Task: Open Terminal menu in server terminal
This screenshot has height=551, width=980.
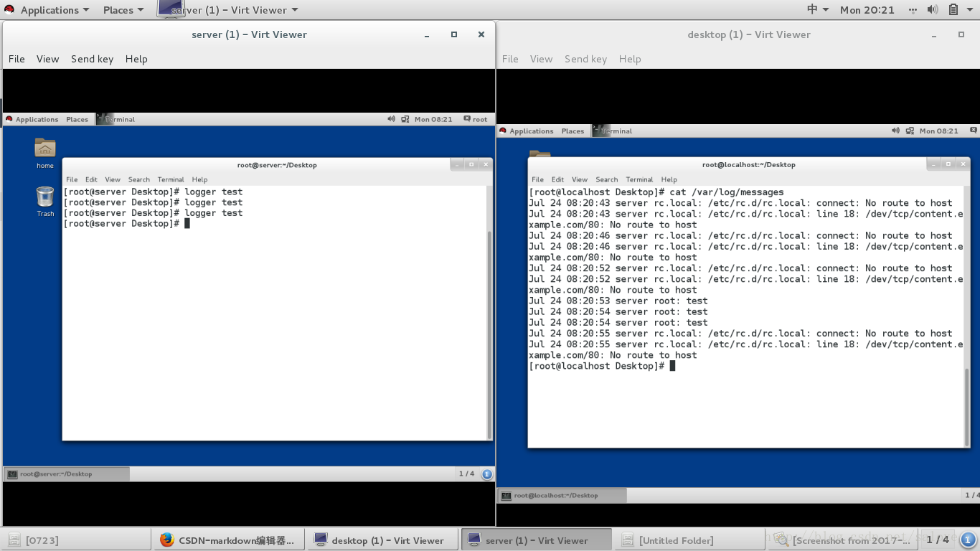Action: pos(171,179)
